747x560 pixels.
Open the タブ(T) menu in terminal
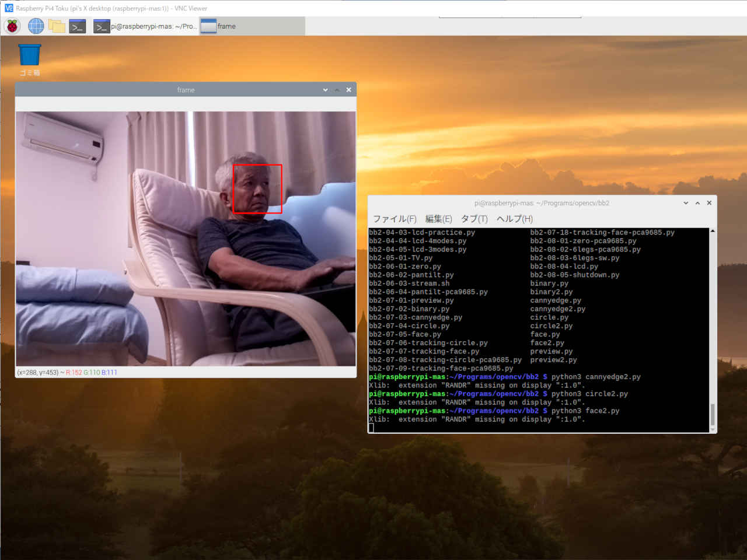[x=474, y=219]
